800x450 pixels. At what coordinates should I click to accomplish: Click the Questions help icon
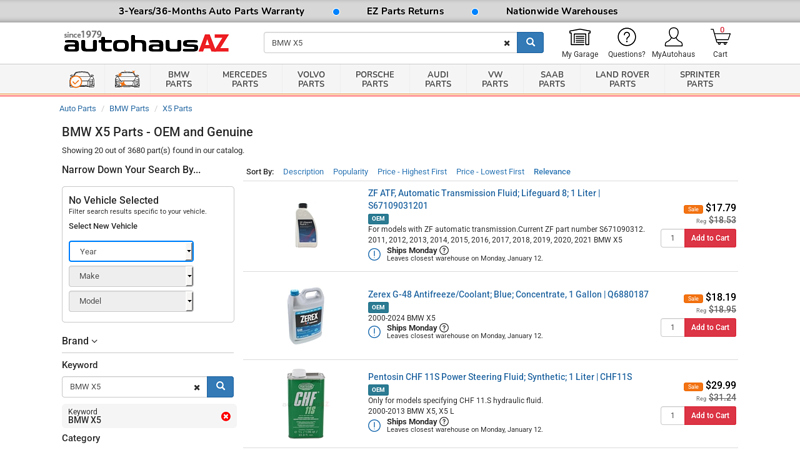[x=626, y=38]
